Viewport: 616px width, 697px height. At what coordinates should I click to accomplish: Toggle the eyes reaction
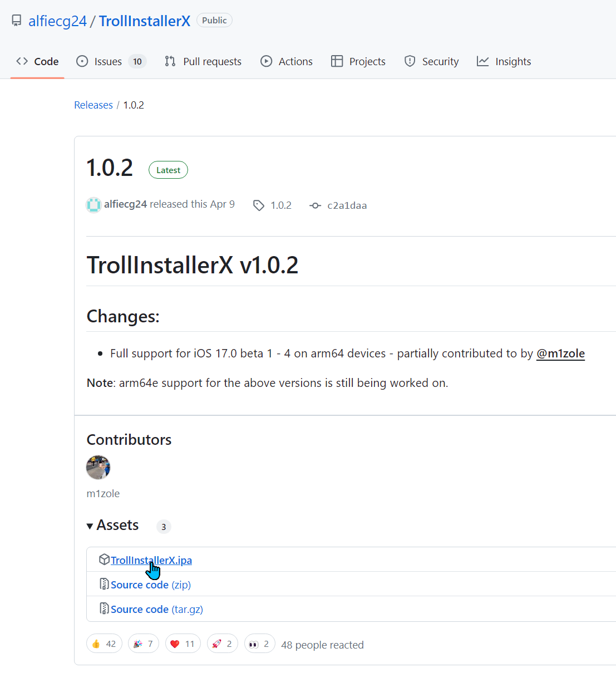[x=260, y=644]
